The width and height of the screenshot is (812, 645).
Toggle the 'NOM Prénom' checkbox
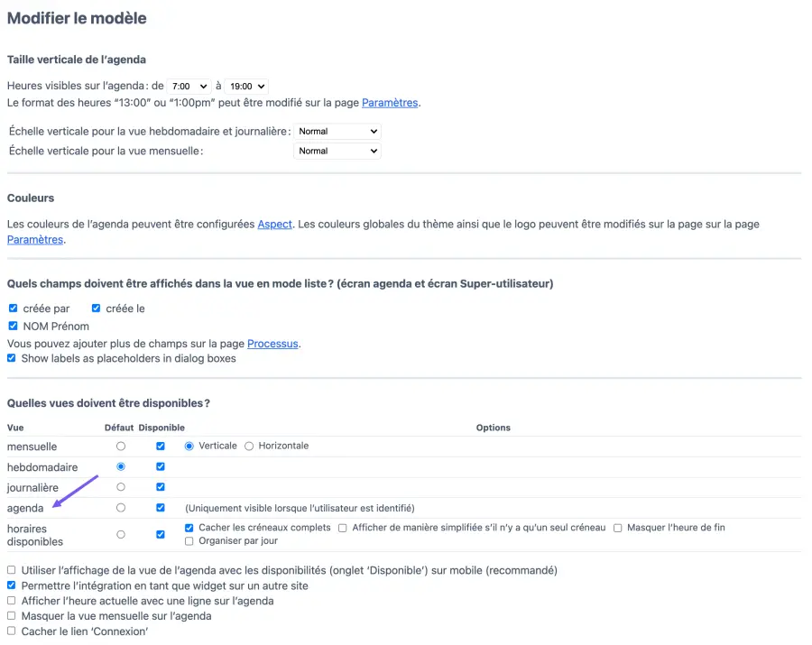pos(13,326)
